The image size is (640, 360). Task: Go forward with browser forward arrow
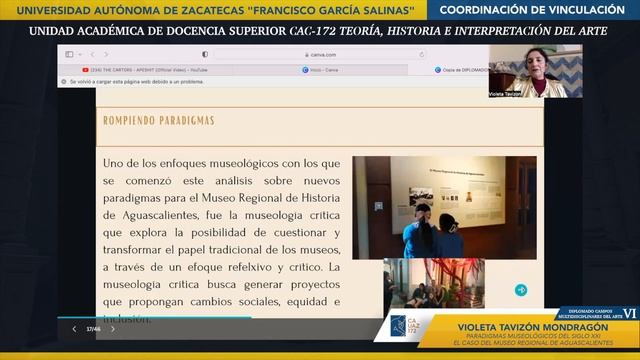(x=106, y=54)
